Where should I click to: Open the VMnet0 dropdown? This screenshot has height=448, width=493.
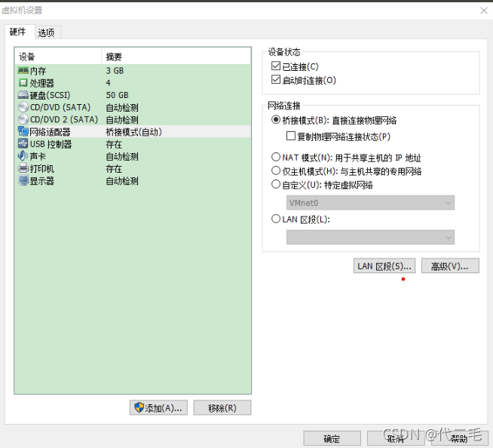(x=370, y=203)
